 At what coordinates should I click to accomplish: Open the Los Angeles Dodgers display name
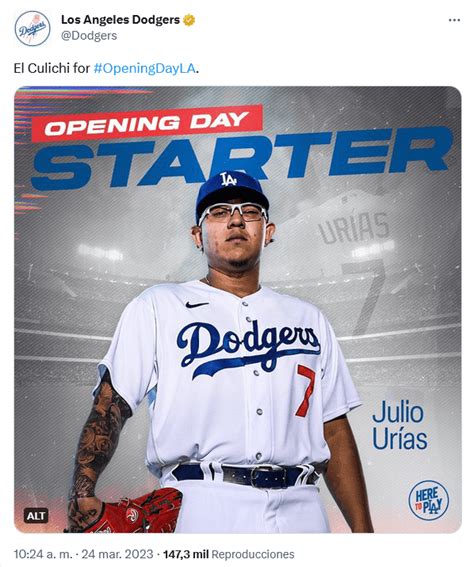(120, 20)
